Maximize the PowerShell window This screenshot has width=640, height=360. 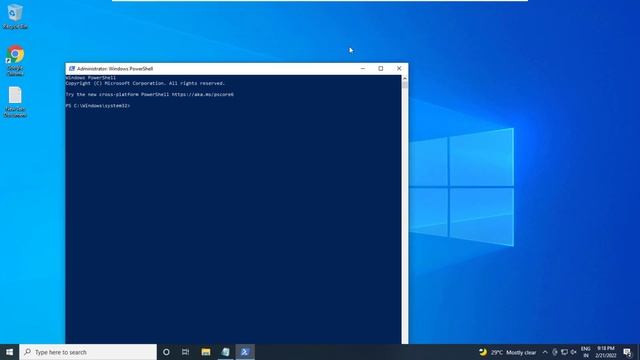pyautogui.click(x=381, y=69)
